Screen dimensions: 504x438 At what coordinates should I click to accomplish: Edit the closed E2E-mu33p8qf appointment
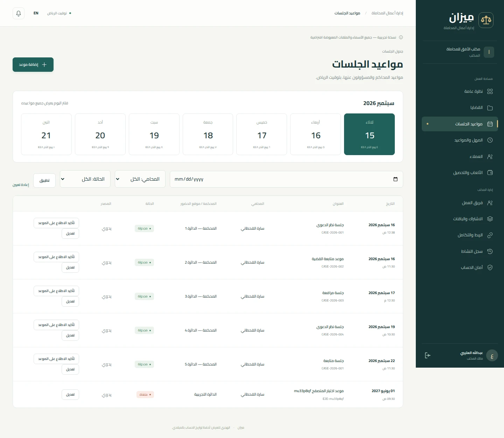coord(70,395)
